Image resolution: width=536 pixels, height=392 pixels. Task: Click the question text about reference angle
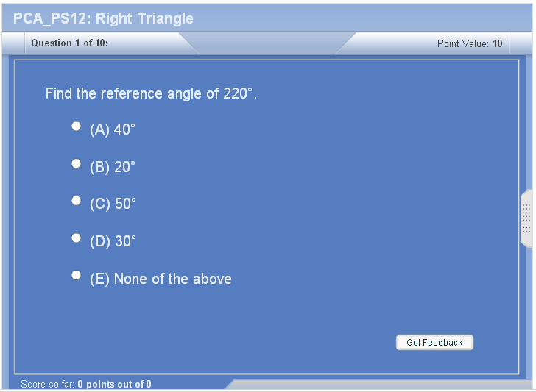click(x=151, y=93)
